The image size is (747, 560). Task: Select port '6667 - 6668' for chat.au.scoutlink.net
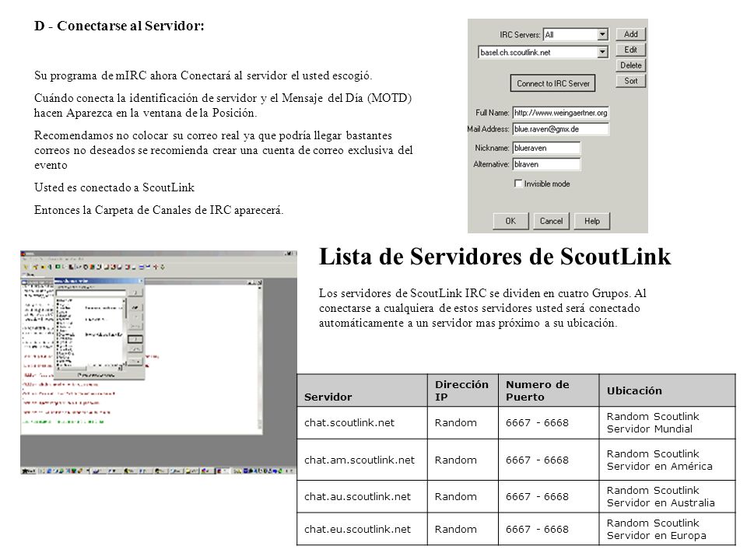click(x=549, y=497)
